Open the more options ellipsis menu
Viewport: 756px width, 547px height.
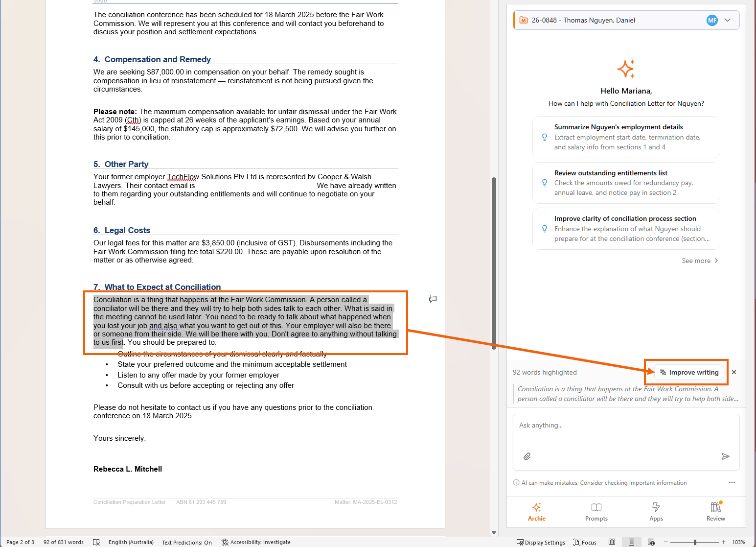click(732, 482)
